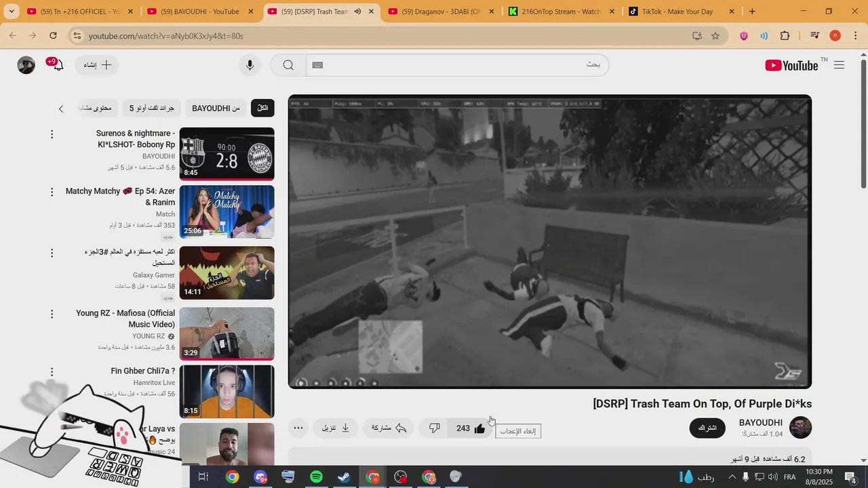Open the 2:8 Barcelona Bayern thumbnail
The image size is (868, 488).
pyautogui.click(x=226, y=154)
